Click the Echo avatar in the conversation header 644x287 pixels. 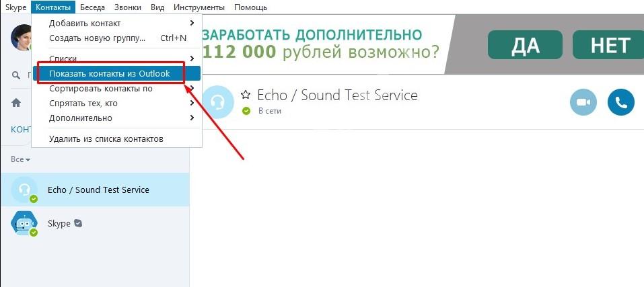(218, 102)
